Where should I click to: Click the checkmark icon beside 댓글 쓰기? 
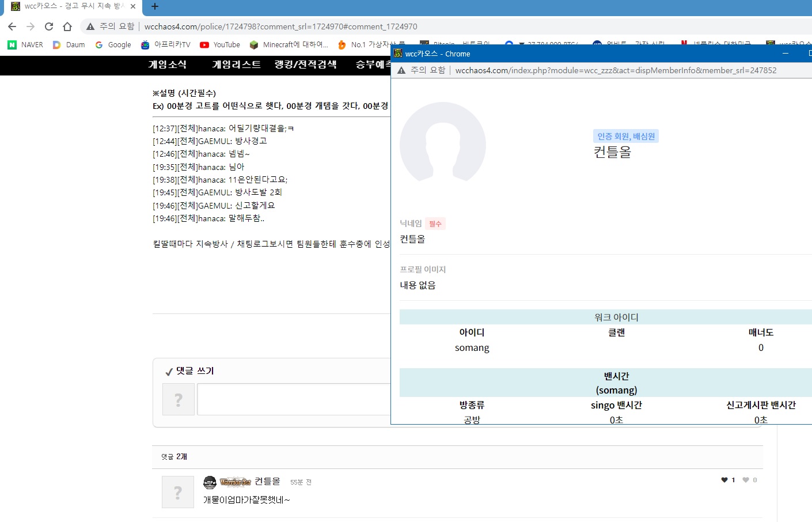click(x=169, y=372)
